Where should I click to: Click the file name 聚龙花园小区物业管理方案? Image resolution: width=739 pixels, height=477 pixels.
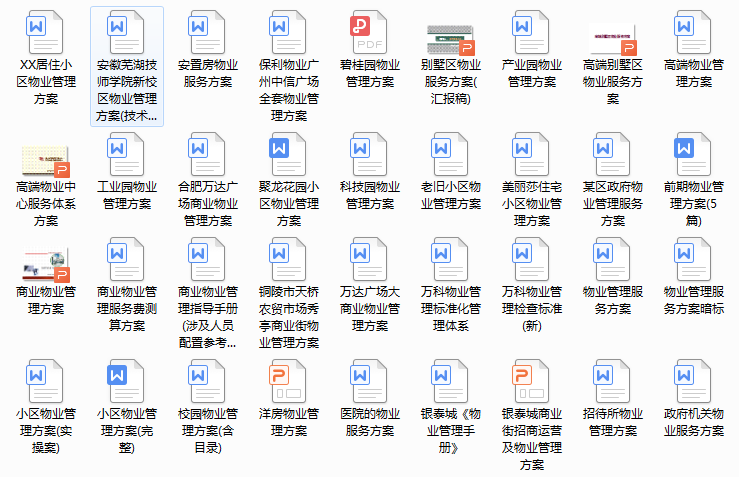tap(289, 204)
